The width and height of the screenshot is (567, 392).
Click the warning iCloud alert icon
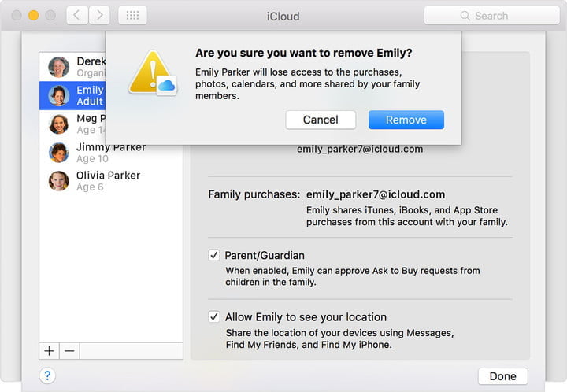click(153, 73)
